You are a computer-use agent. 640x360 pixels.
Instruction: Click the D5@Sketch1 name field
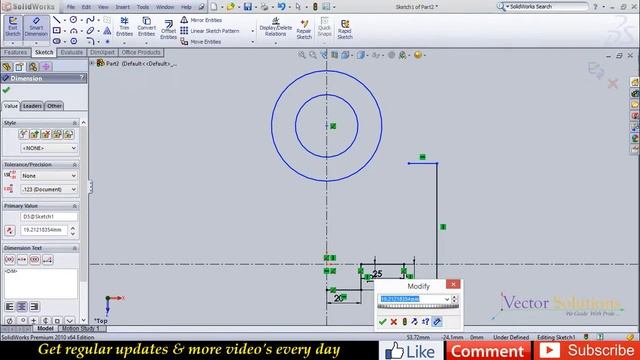[49, 216]
